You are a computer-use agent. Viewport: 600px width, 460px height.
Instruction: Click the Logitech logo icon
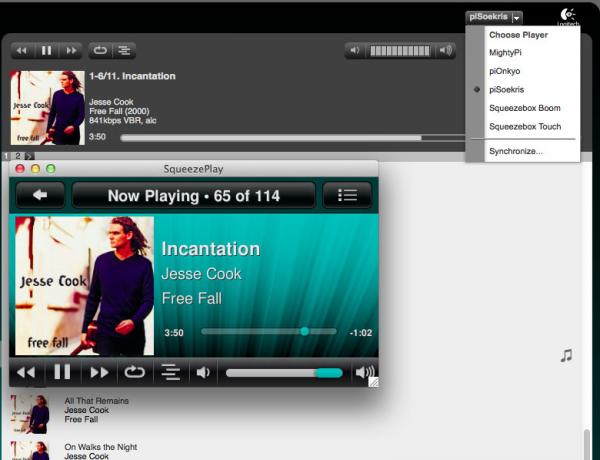point(568,16)
